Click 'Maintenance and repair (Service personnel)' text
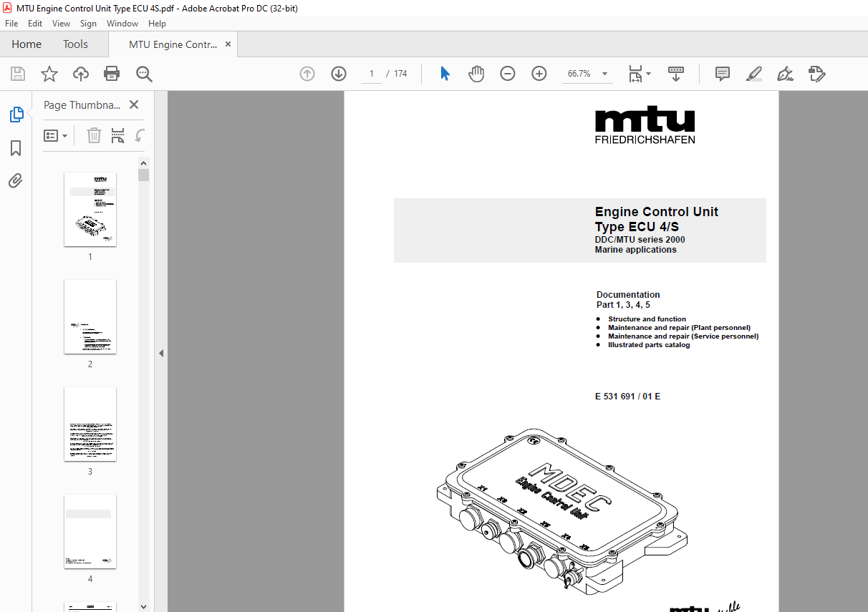Screen dimensions: 868x612 [683, 336]
